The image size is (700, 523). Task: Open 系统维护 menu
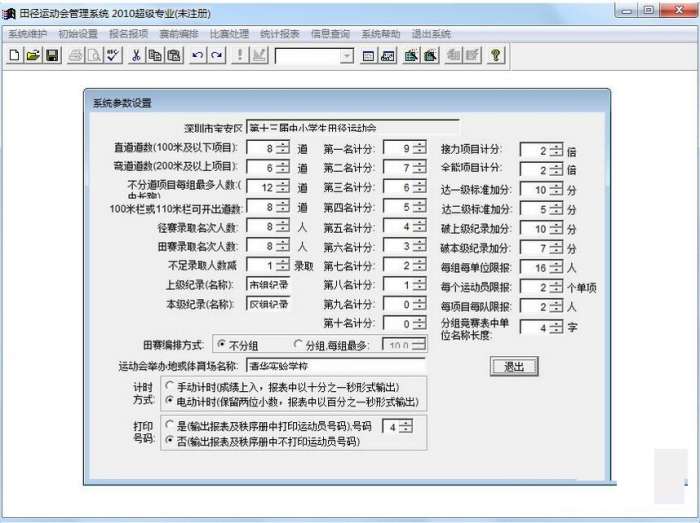tap(28, 34)
